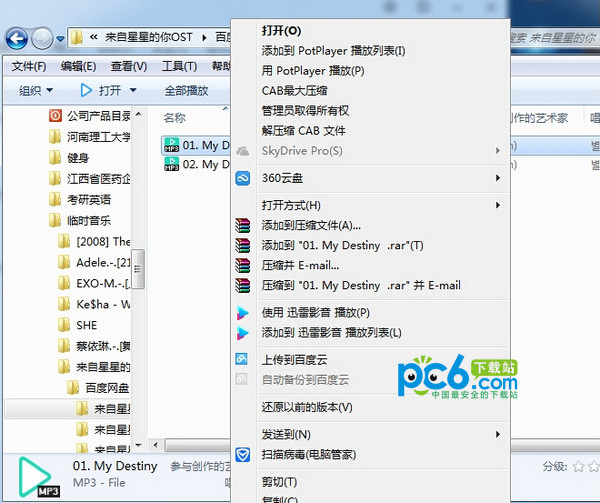Expand the 360云盘 submenu arrow
This screenshot has height=503, width=600.
pyautogui.click(x=498, y=178)
